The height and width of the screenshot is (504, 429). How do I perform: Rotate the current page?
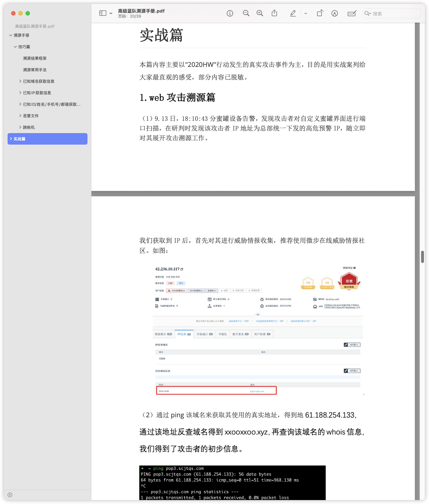pyautogui.click(x=320, y=13)
